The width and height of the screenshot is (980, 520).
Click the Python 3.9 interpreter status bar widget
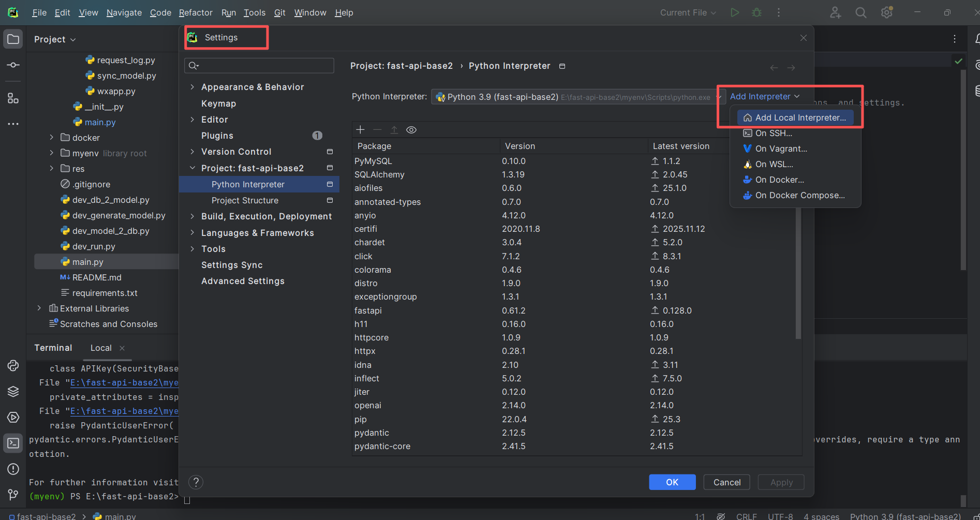coord(905,516)
